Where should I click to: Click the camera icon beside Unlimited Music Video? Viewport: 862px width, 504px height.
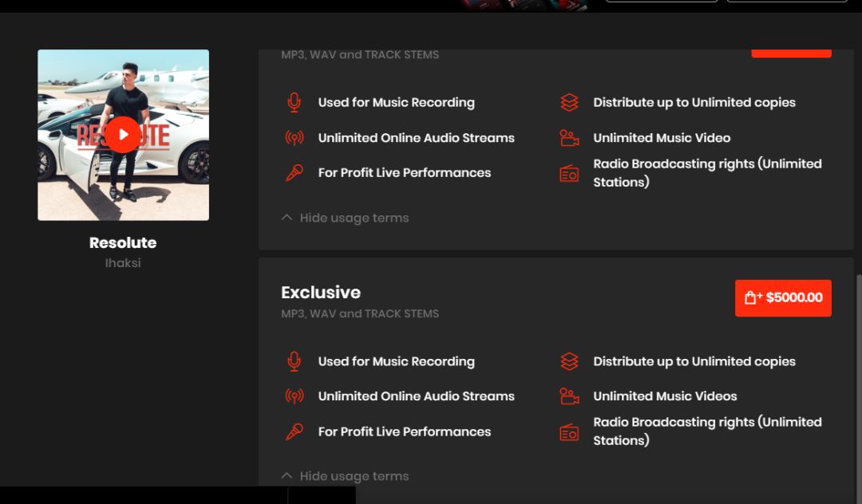tap(569, 138)
